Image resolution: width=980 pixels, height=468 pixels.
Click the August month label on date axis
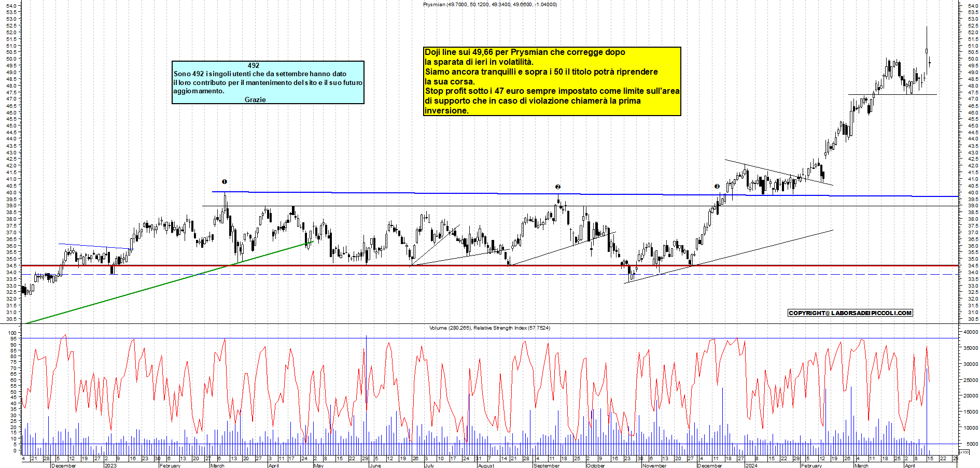pos(486,465)
